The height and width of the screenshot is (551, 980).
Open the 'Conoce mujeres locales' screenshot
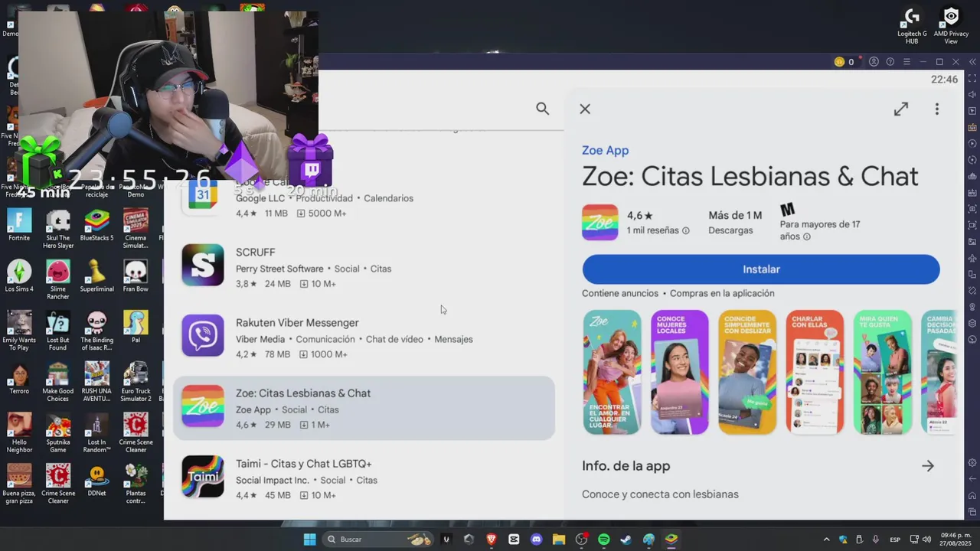(679, 372)
